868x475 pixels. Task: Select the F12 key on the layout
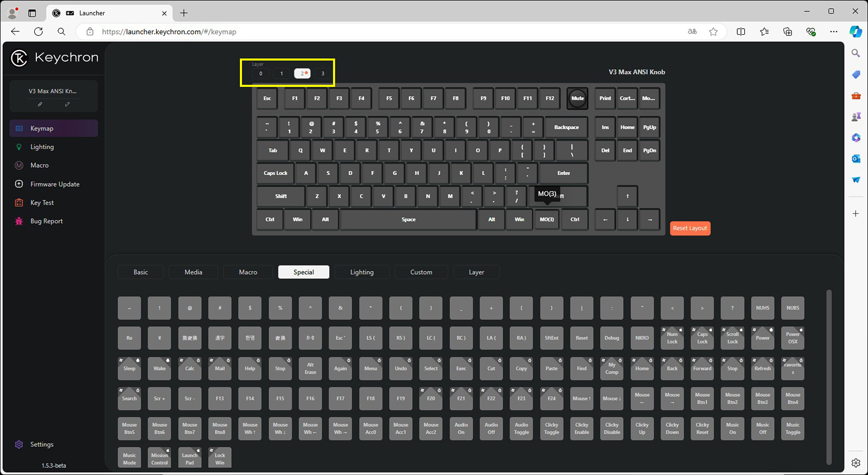tap(550, 98)
